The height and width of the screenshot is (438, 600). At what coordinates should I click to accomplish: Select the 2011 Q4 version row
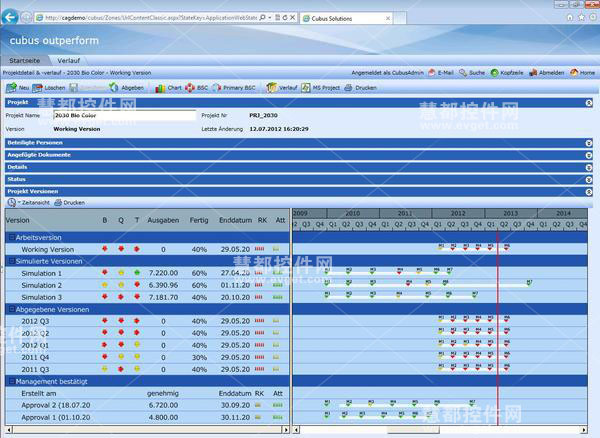147,357
